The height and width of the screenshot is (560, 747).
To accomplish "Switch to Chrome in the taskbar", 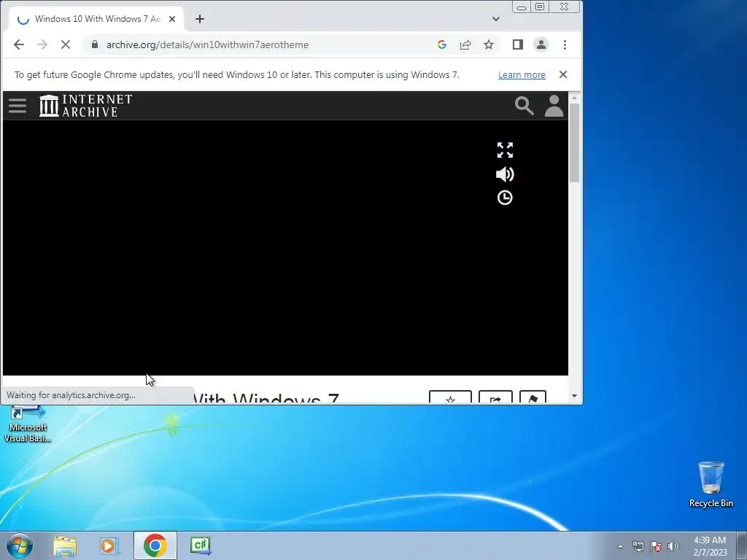I will [x=155, y=545].
